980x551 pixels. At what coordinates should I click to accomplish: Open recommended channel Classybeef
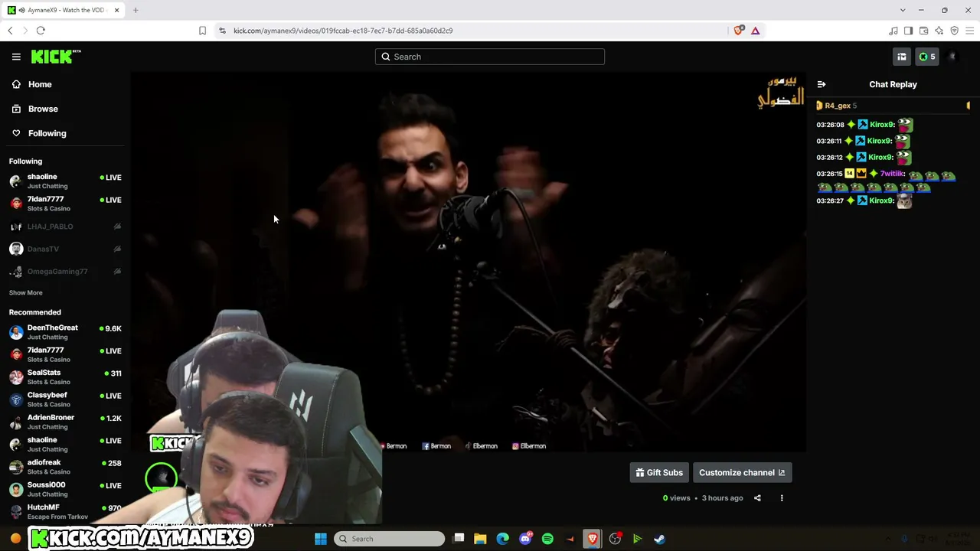click(65, 399)
